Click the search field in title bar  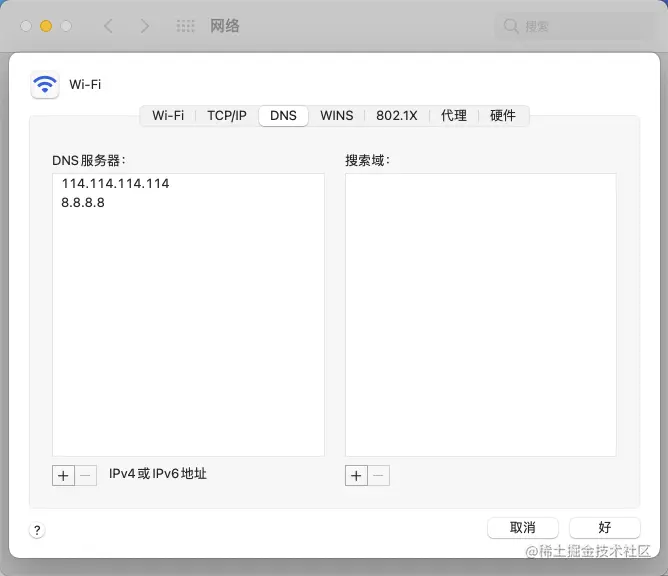pyautogui.click(x=574, y=26)
